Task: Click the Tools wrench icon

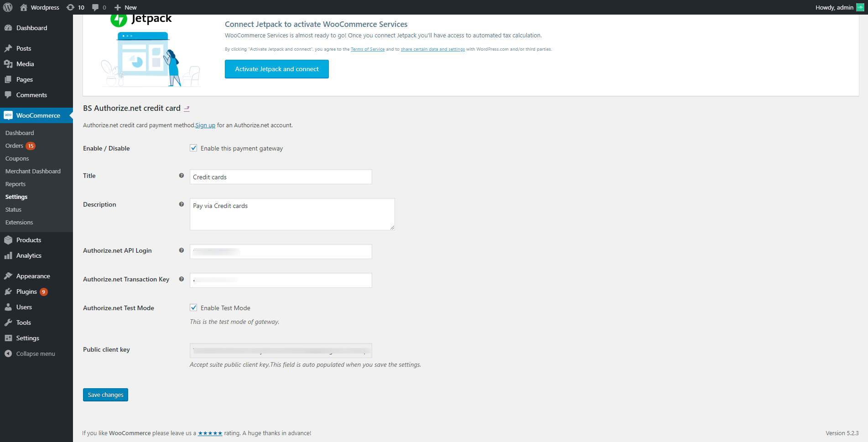Action: (x=8, y=322)
